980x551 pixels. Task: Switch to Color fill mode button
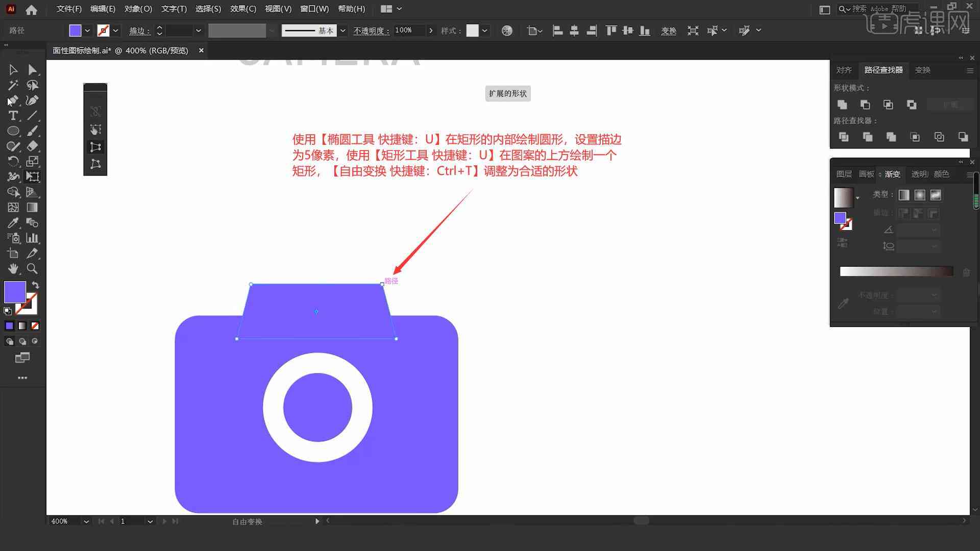(x=10, y=325)
